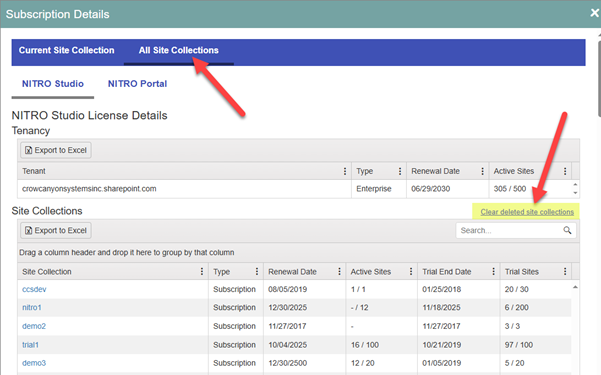Viewport: 601px width, 375px height.
Task: Sort by the Tenant column header
Action: (x=34, y=171)
